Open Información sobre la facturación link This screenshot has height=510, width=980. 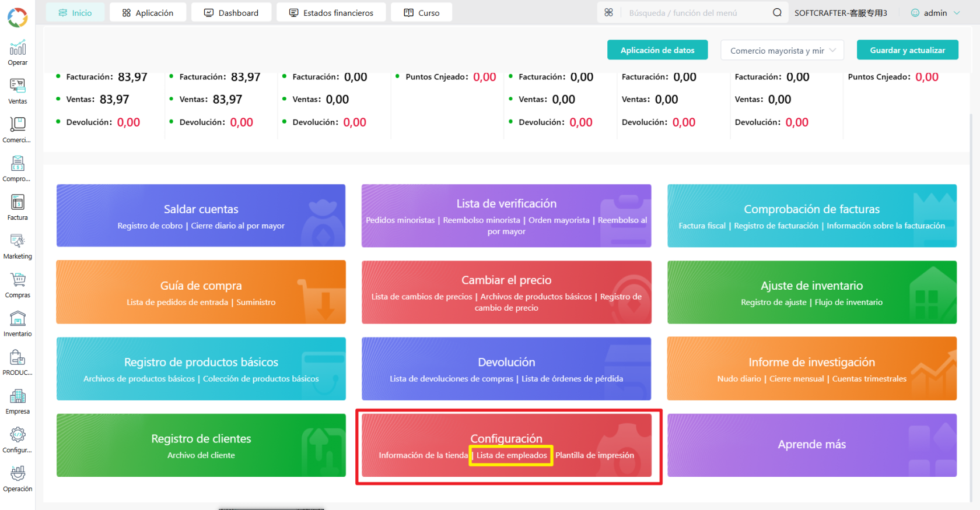click(885, 226)
